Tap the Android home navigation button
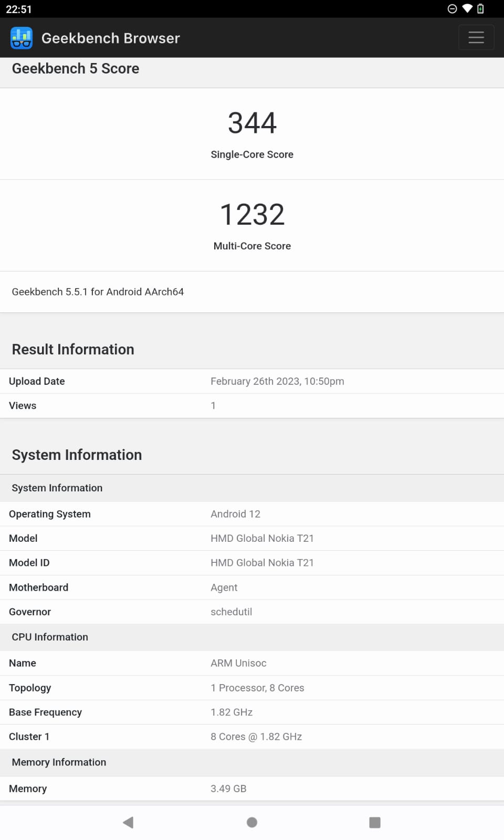Image resolution: width=504 pixels, height=840 pixels. [x=252, y=822]
